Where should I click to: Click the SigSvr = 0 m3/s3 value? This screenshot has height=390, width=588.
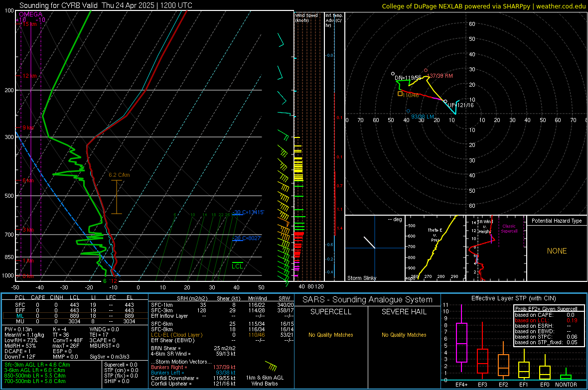click(x=110, y=357)
